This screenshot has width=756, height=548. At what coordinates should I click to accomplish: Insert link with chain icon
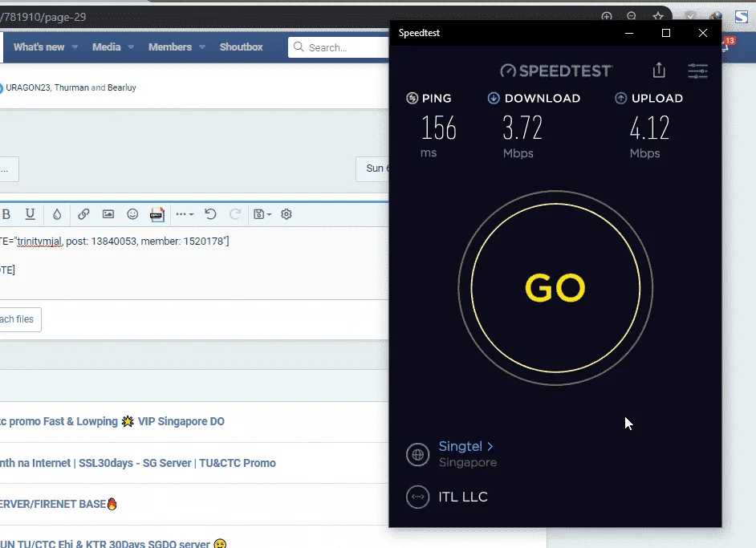pyautogui.click(x=83, y=214)
